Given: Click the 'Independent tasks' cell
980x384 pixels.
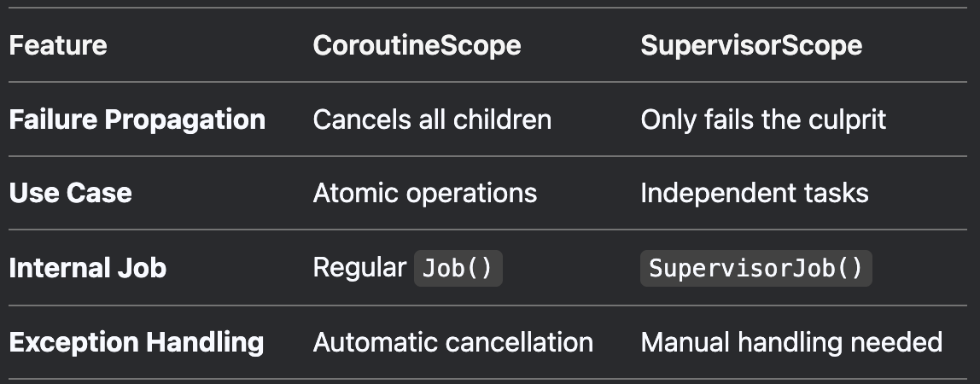Looking at the screenshot, I should 755,193.
